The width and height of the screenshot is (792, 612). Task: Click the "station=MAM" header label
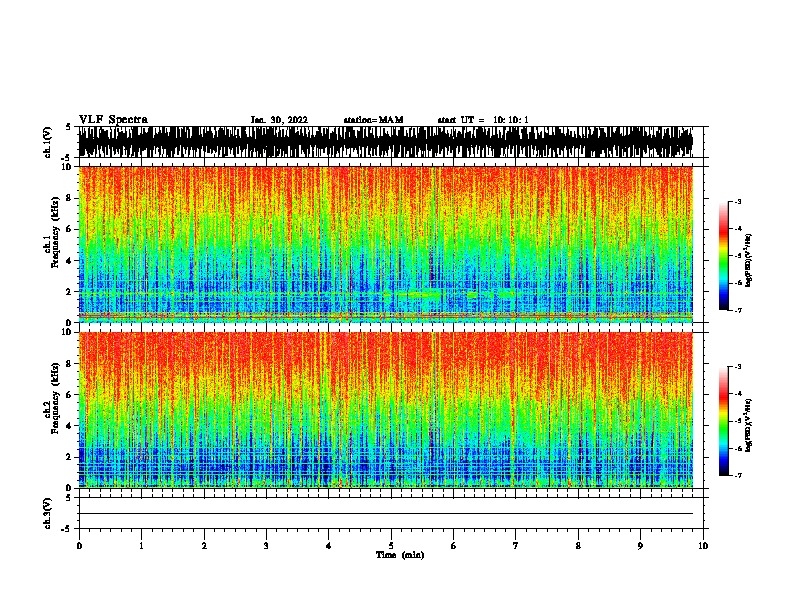point(373,120)
